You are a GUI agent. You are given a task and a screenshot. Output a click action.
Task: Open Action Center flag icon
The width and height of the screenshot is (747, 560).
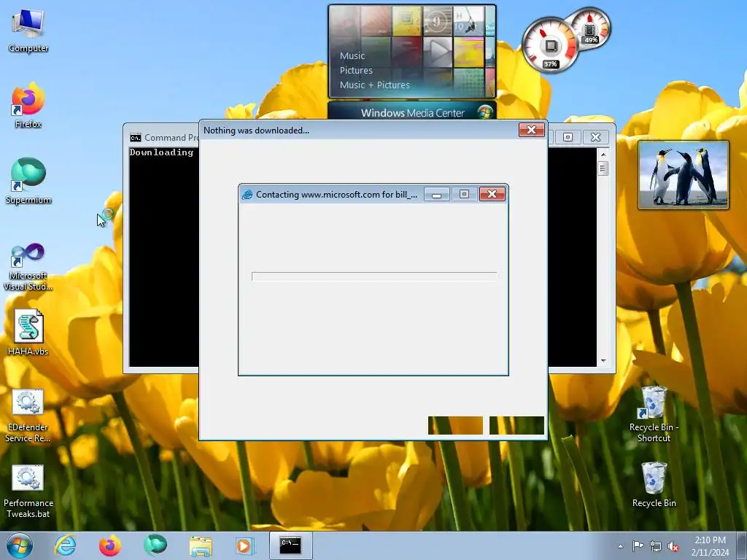(638, 546)
